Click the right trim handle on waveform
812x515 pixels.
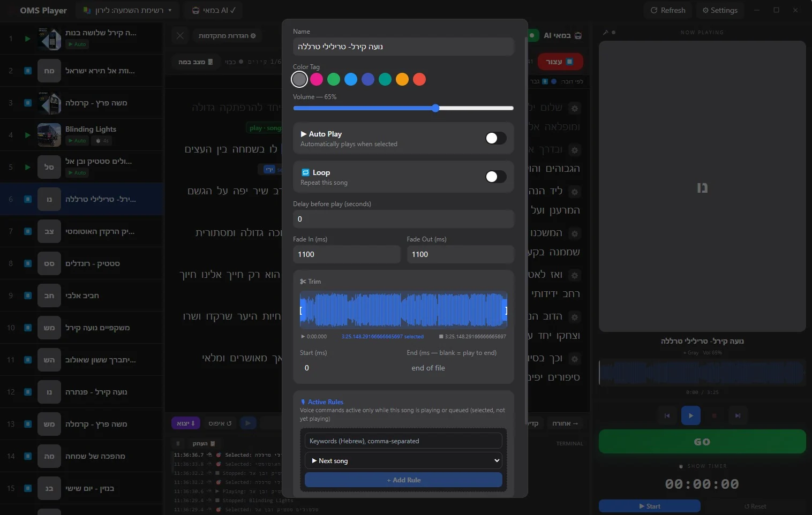pos(505,310)
